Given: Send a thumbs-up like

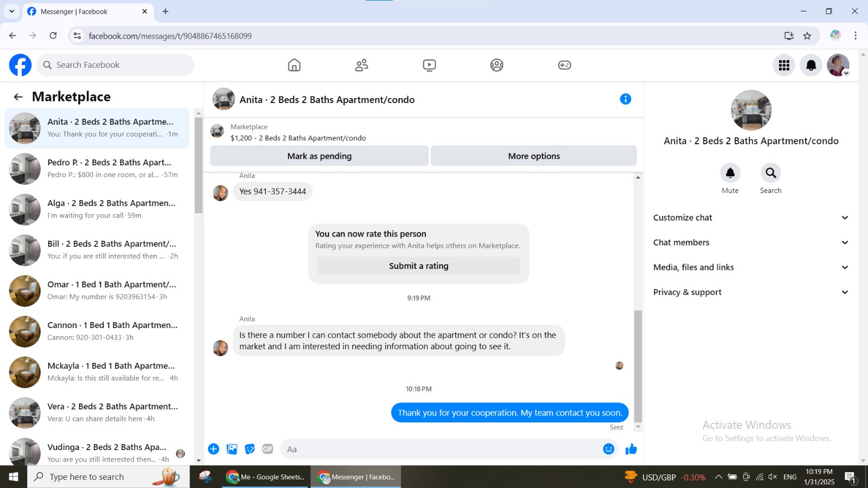Looking at the screenshot, I should click(x=631, y=449).
